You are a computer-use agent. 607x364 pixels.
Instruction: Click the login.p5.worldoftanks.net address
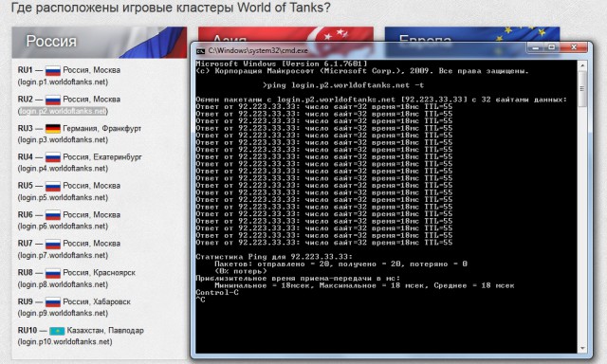pos(63,197)
